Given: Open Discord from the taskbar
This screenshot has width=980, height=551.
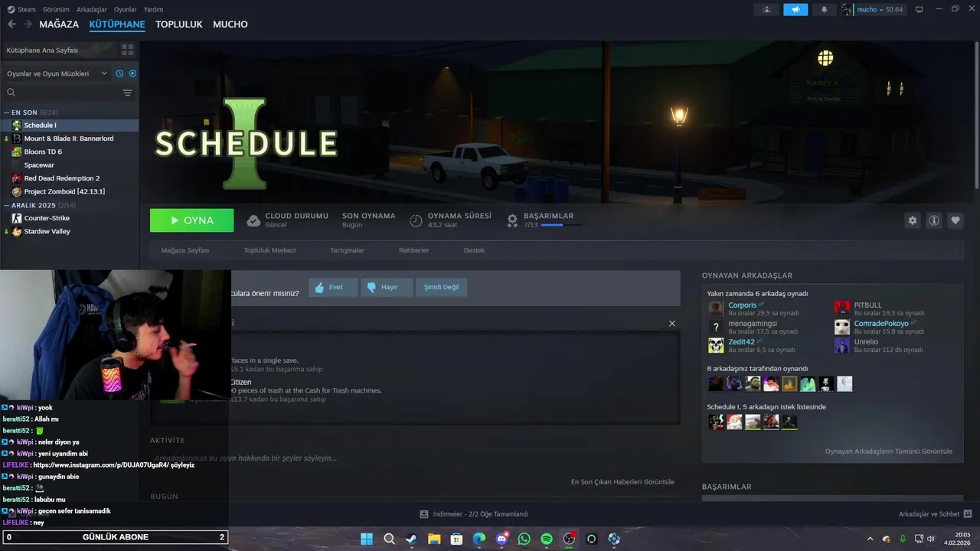Looking at the screenshot, I should [x=501, y=539].
